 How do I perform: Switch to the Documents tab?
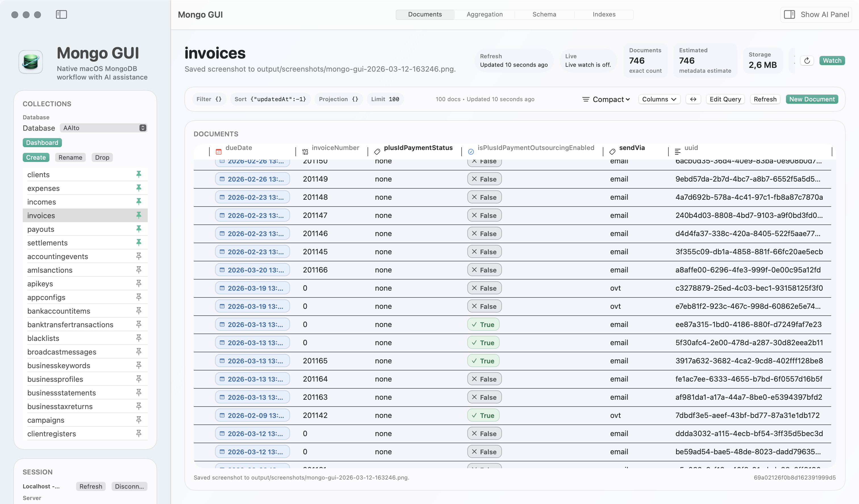(x=425, y=14)
